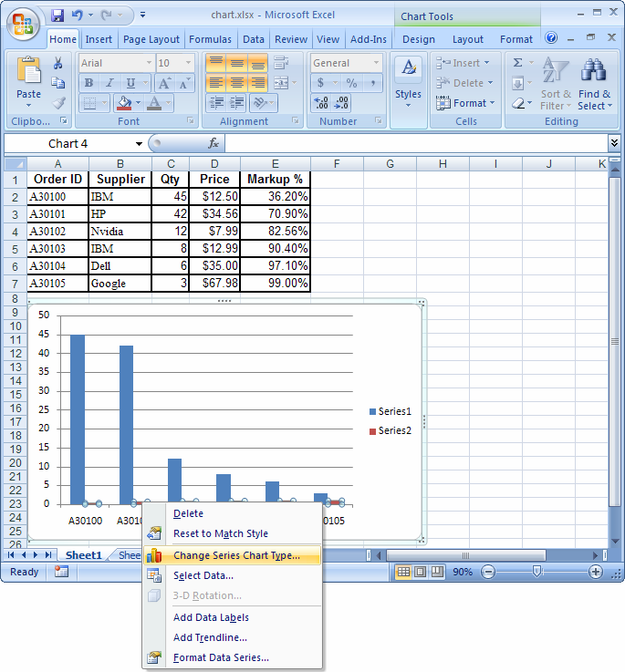Click the zoom slider handle
This screenshot has height=672, width=625.
(536, 572)
